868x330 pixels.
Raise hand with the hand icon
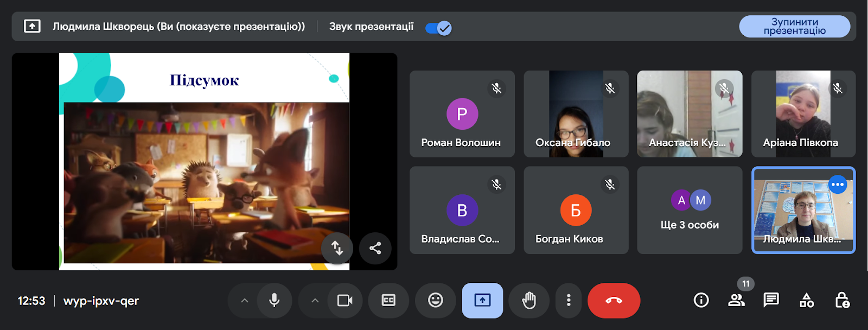pos(529,300)
